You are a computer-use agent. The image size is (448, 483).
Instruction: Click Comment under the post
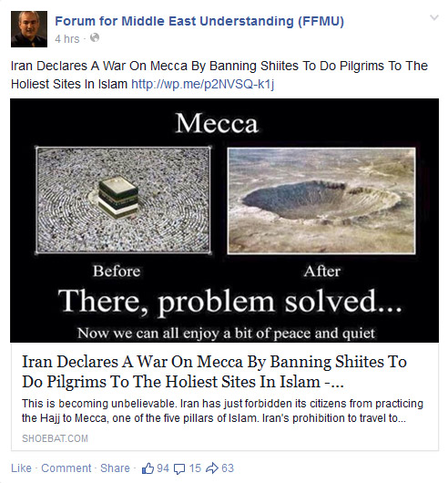(66, 468)
